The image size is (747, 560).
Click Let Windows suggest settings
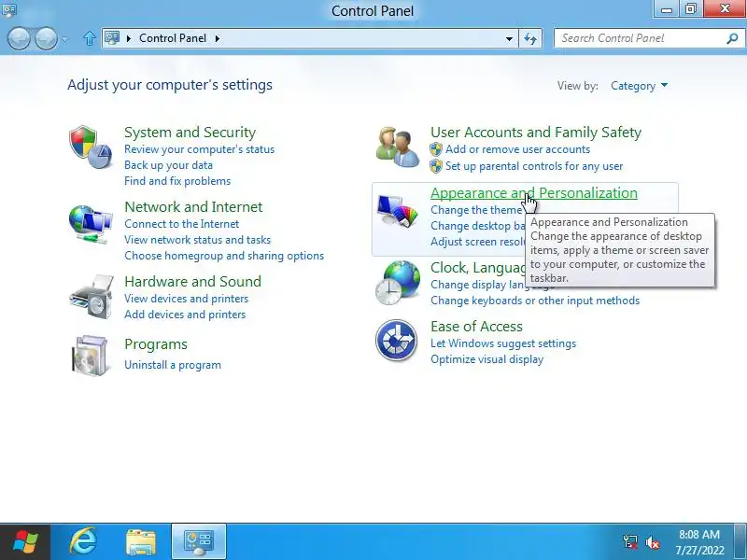point(503,343)
